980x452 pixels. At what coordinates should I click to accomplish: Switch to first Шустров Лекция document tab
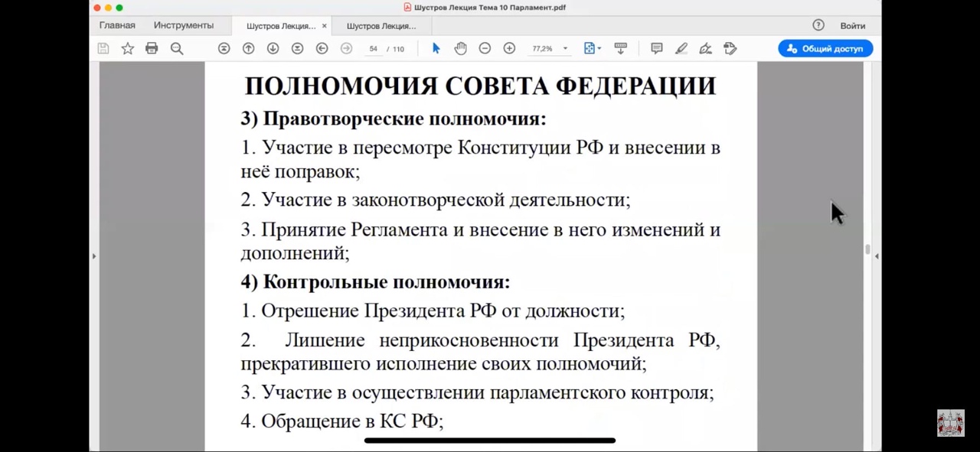point(280,26)
